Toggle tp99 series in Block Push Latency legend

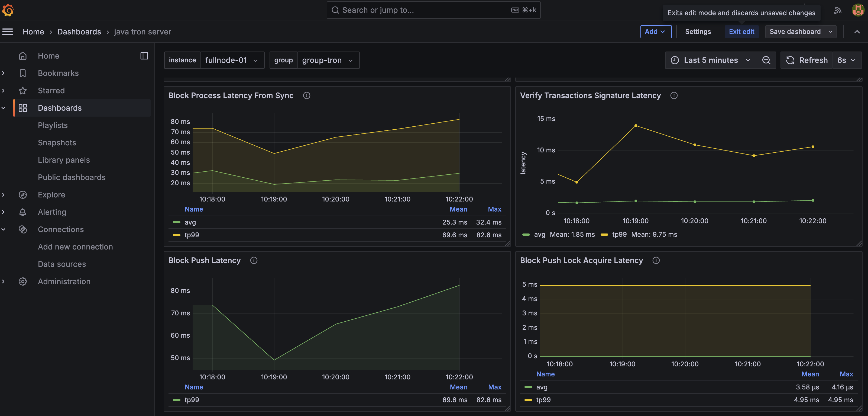click(x=192, y=400)
